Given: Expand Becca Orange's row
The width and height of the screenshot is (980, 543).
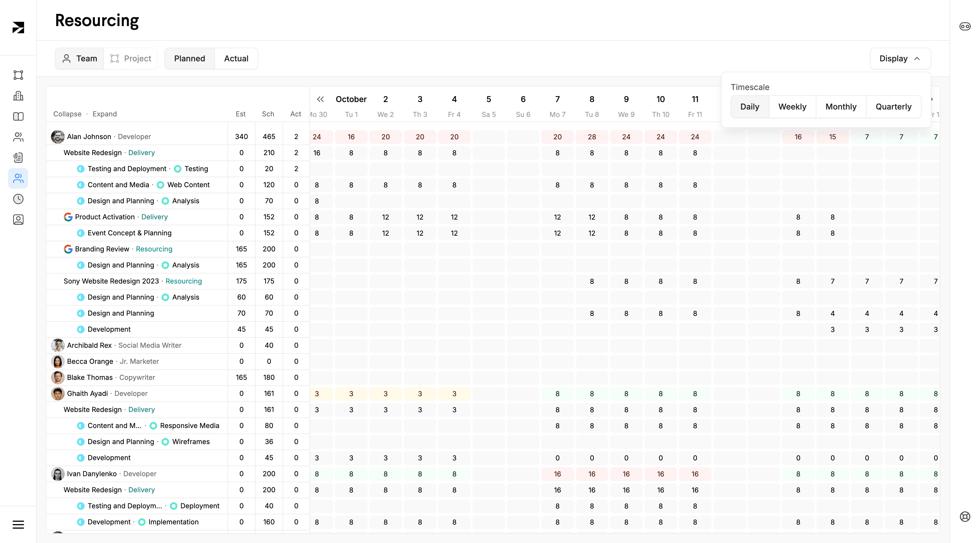Looking at the screenshot, I should click(x=137, y=361).
